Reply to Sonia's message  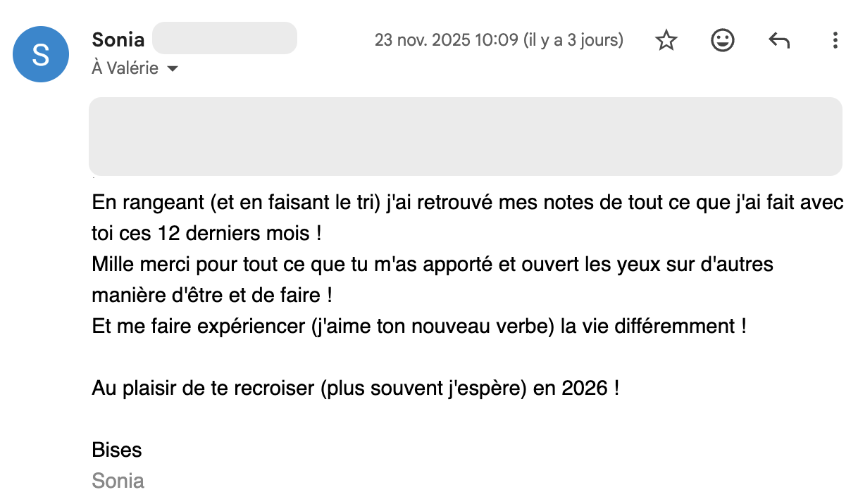click(778, 41)
